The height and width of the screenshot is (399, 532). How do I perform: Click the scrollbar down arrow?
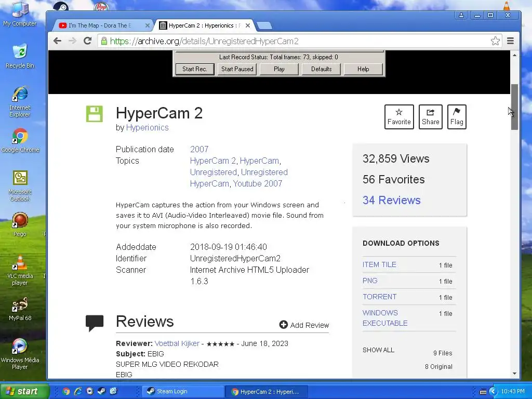[x=514, y=374]
